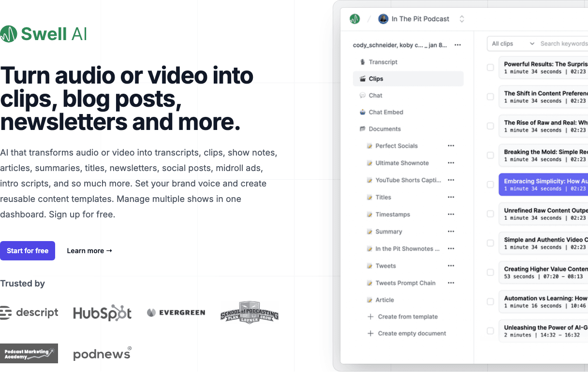
Task: Open the Tweets Prompt Chain document
Action: [x=405, y=283]
